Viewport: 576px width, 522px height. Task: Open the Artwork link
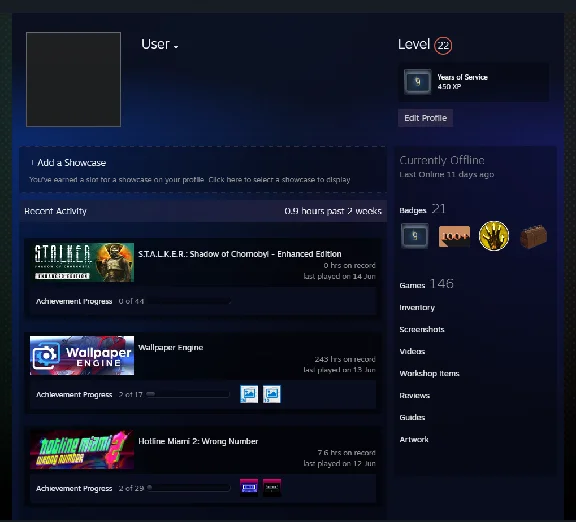(x=414, y=439)
